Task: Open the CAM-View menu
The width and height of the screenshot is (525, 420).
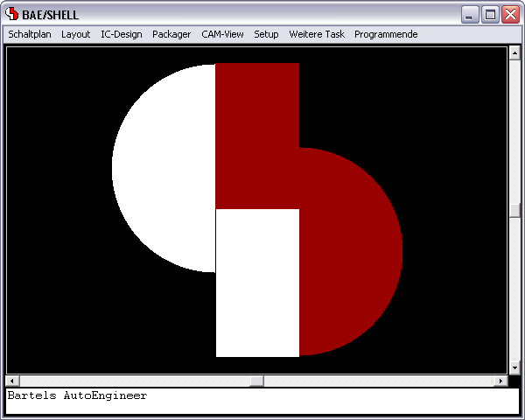Action: coord(222,34)
